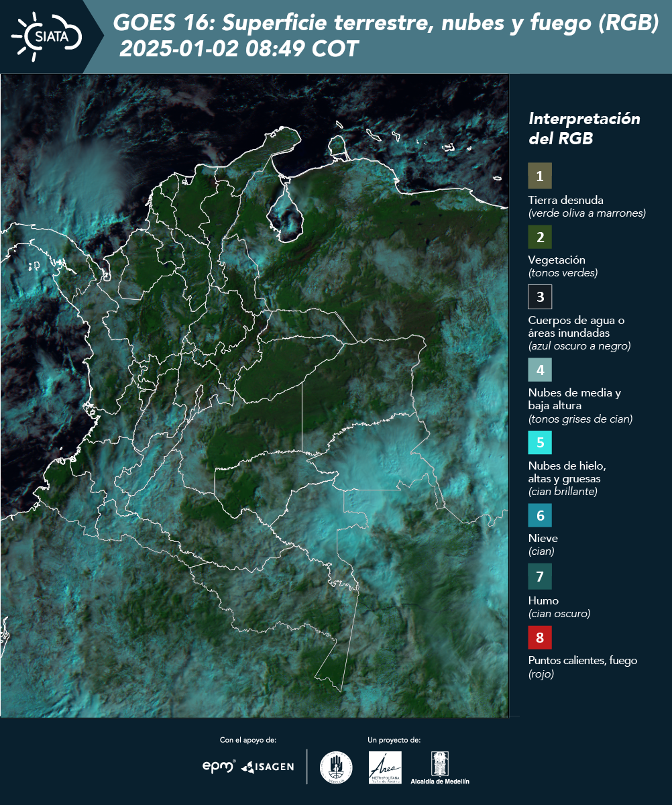Click the Área Metropolitana logo

click(x=386, y=767)
